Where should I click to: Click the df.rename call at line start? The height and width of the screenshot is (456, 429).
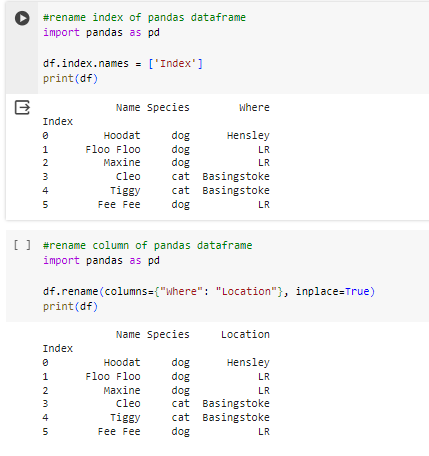[x=71, y=291]
